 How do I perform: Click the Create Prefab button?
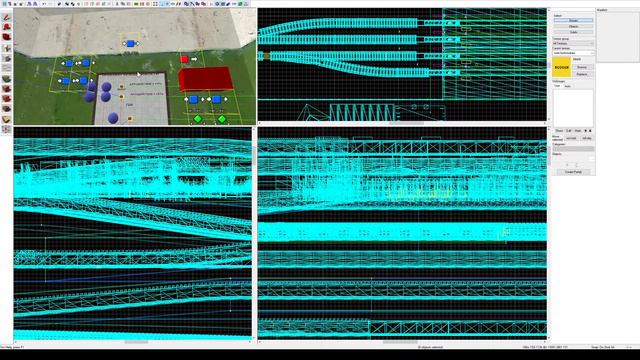coord(573,172)
